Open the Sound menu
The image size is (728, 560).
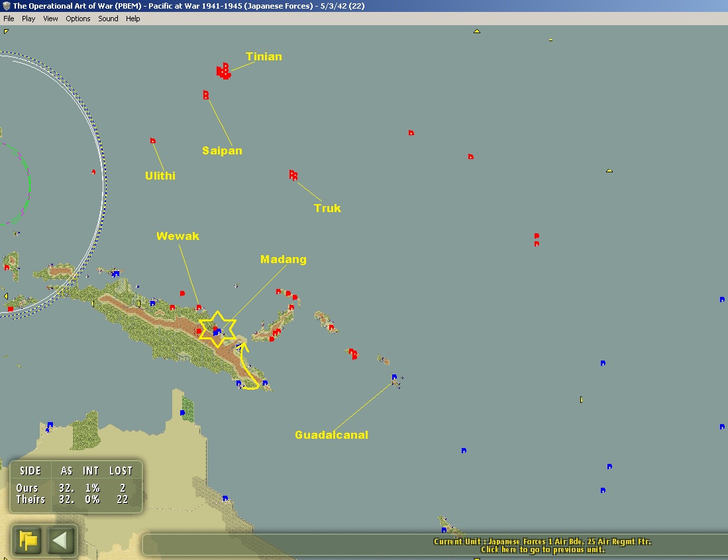click(x=108, y=19)
